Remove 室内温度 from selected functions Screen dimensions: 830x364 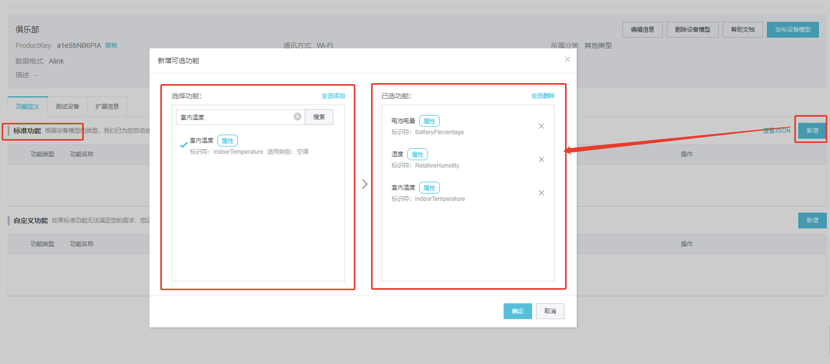(541, 193)
